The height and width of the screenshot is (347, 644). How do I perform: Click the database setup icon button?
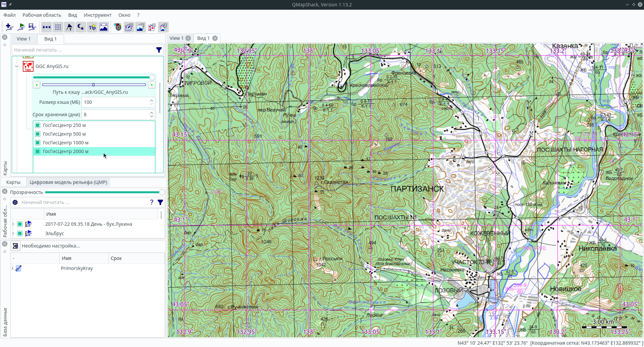click(15, 246)
